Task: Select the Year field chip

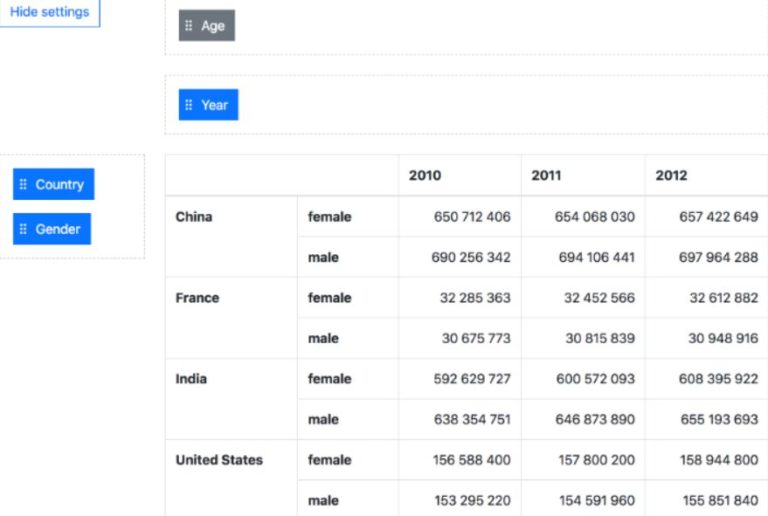Action: (208, 105)
